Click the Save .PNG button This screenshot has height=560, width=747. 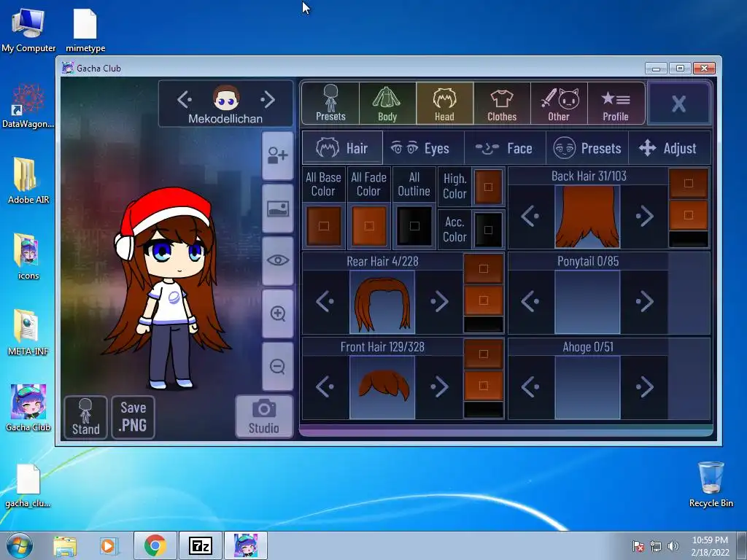[x=133, y=417]
